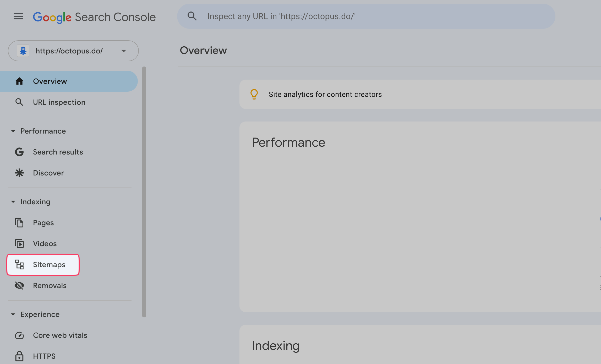This screenshot has height=364, width=601.
Task: Click the Overview home icon
Action: point(19,81)
